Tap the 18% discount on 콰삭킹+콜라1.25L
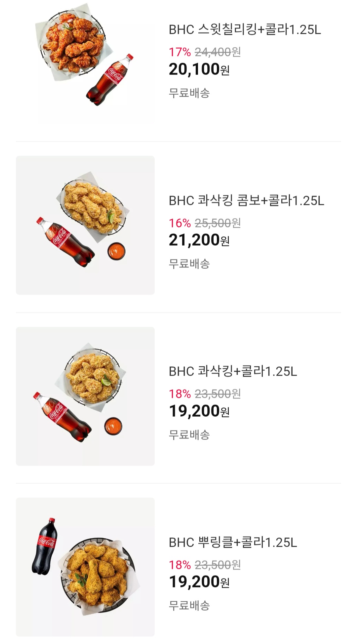Viewport: 357px width, 644px height. (179, 394)
